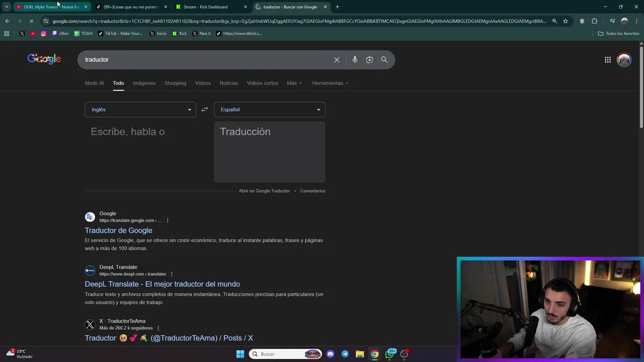
Task: Bookmark this page with the star icon
Action: coord(566,21)
